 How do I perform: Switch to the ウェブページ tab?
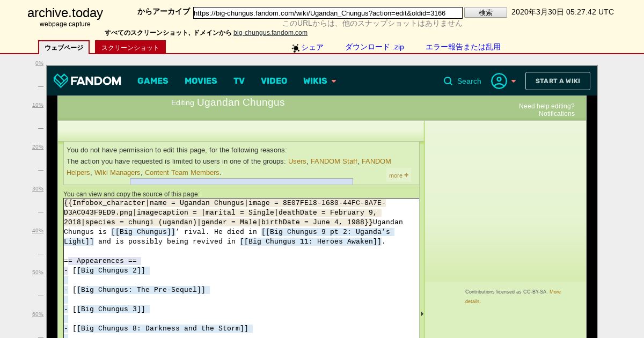pos(64,47)
